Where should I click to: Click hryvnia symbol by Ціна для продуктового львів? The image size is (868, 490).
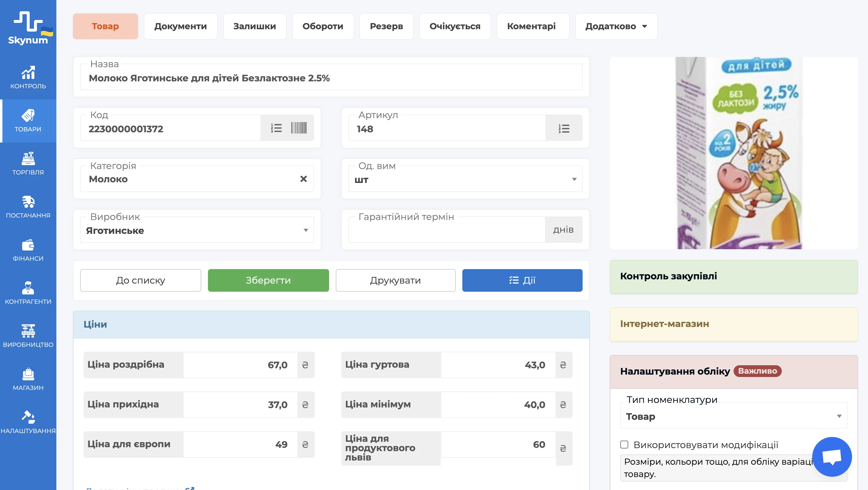563,448
